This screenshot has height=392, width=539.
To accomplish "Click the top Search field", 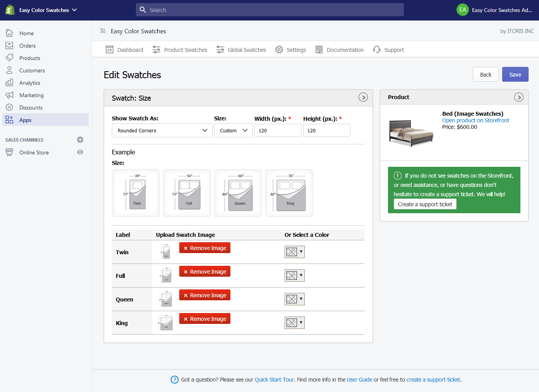I will (x=270, y=10).
